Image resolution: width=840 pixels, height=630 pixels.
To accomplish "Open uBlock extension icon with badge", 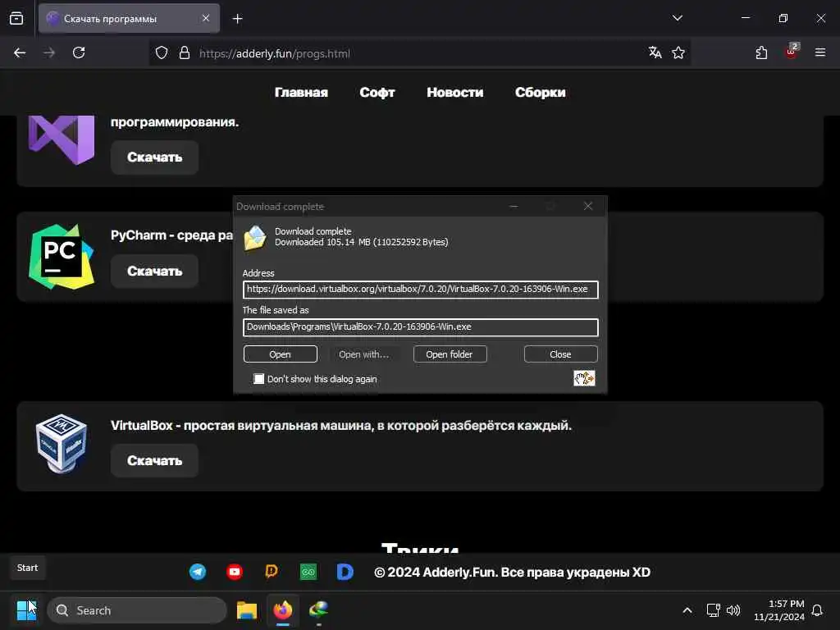I will pos(792,52).
